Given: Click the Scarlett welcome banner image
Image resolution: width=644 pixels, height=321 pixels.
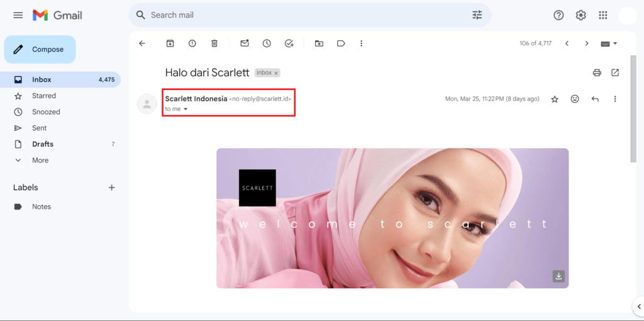Looking at the screenshot, I should click(x=392, y=218).
